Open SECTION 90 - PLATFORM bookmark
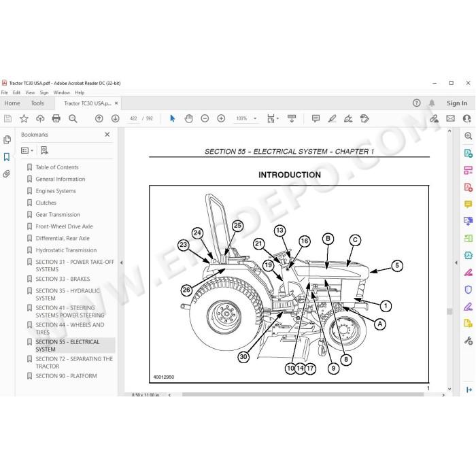The image size is (476, 476). 66,376
